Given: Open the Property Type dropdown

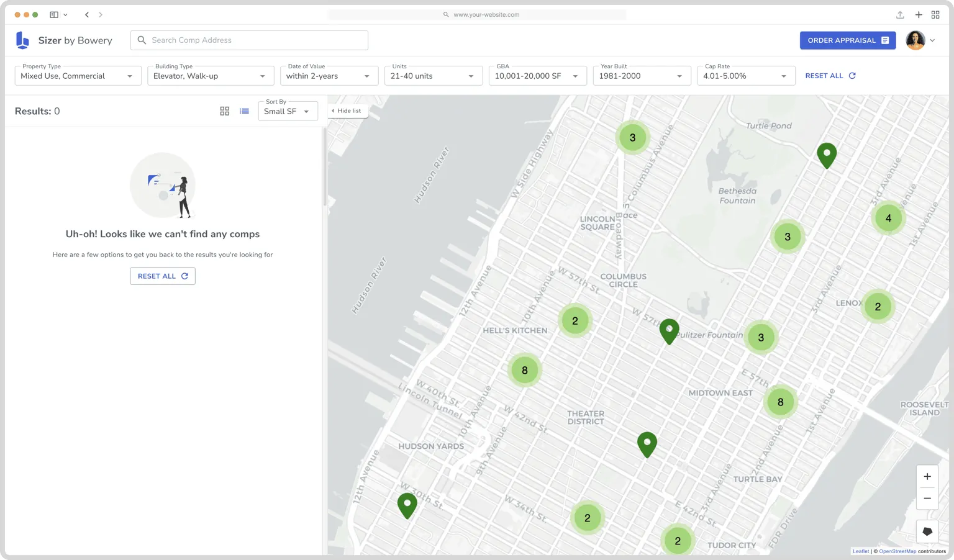Looking at the screenshot, I should click(78, 76).
